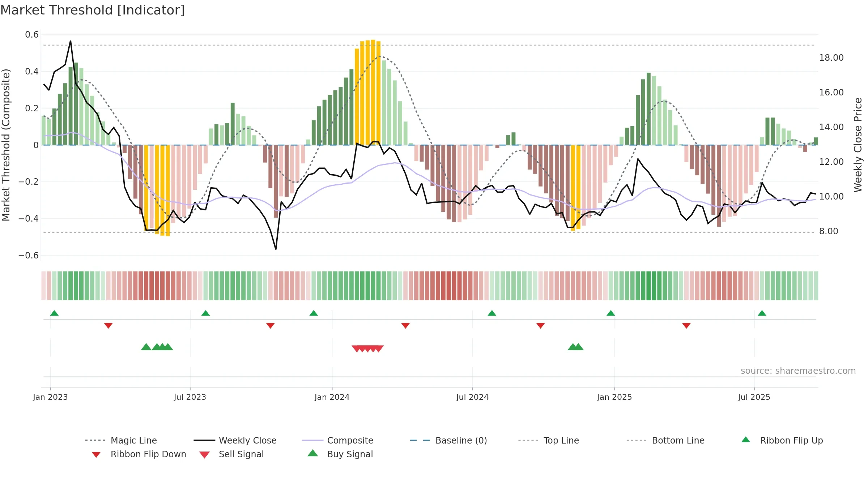This screenshot has width=868, height=488.
Task: Click the 0.6 left axis tick label
Action: point(32,35)
